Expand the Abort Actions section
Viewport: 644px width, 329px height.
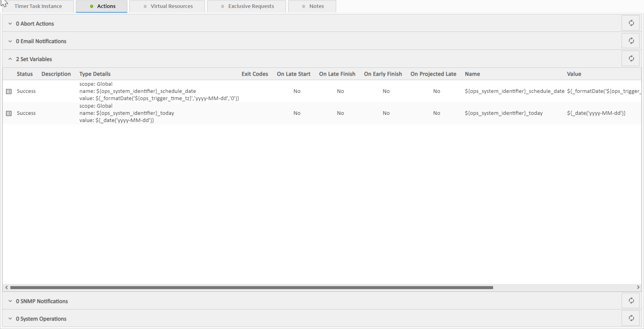pos(10,24)
